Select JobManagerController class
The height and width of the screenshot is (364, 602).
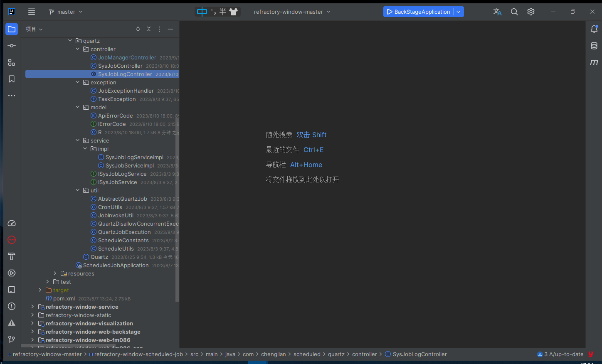(127, 57)
